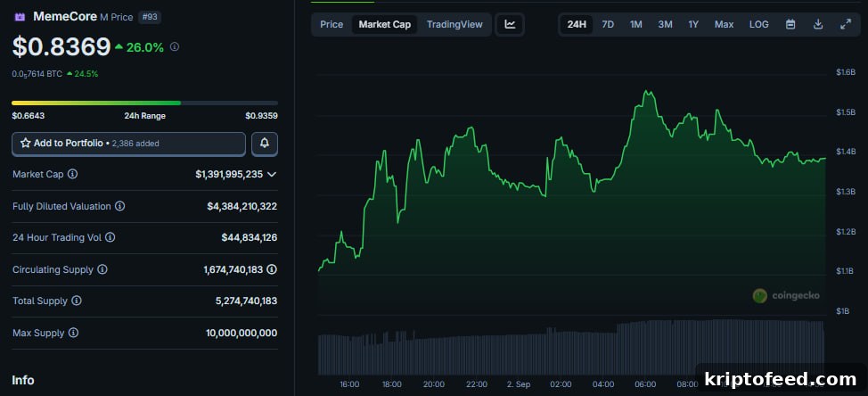Click the 24h Range progress bar
Viewport: 868px width, 396px height.
(144, 103)
